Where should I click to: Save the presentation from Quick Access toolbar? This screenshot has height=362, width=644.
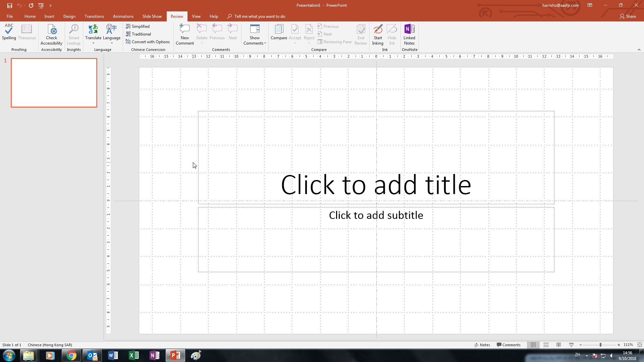[10, 5]
